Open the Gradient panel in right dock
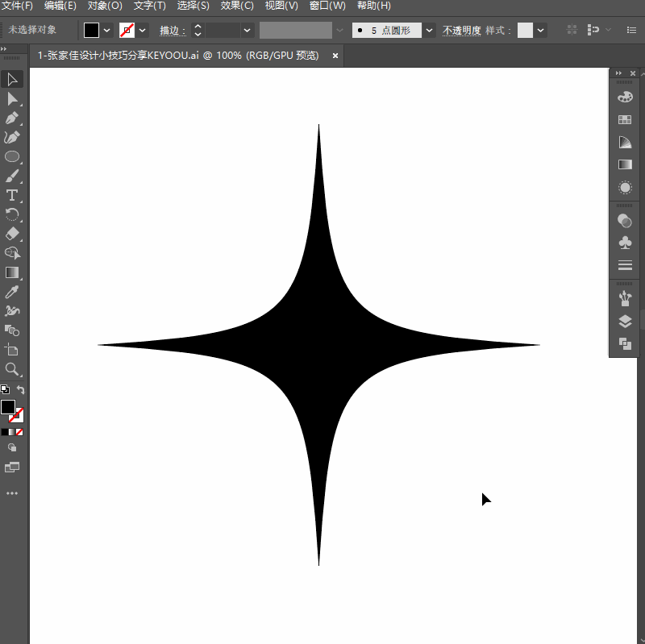 point(625,164)
